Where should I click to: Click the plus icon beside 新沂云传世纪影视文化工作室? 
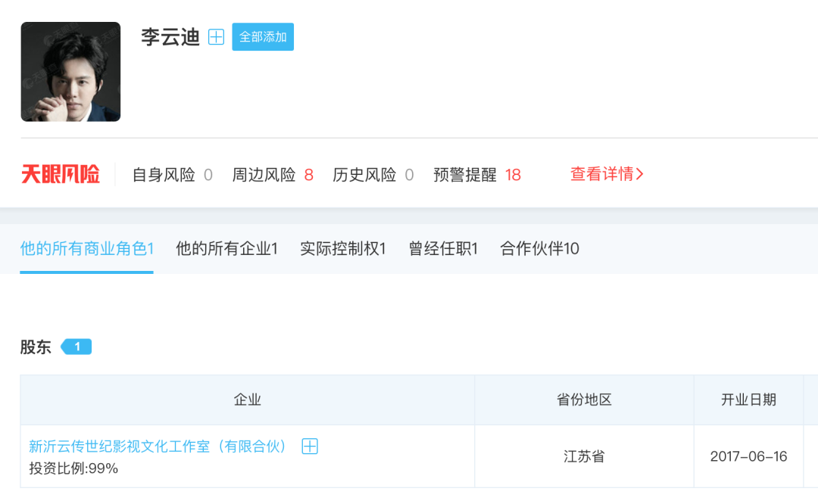pyautogui.click(x=310, y=446)
